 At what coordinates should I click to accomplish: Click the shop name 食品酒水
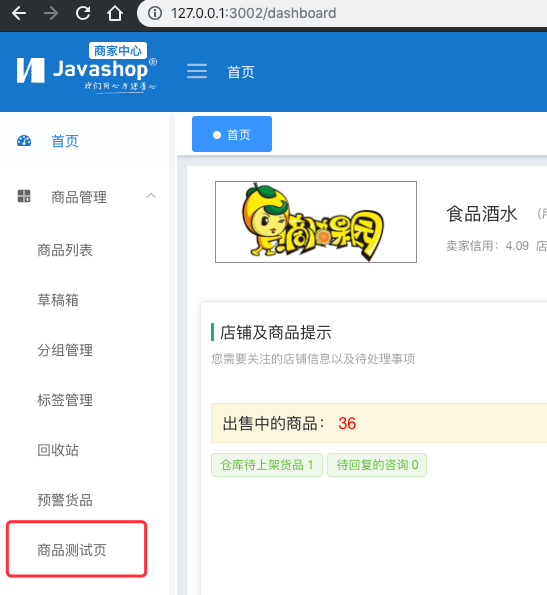(x=481, y=214)
